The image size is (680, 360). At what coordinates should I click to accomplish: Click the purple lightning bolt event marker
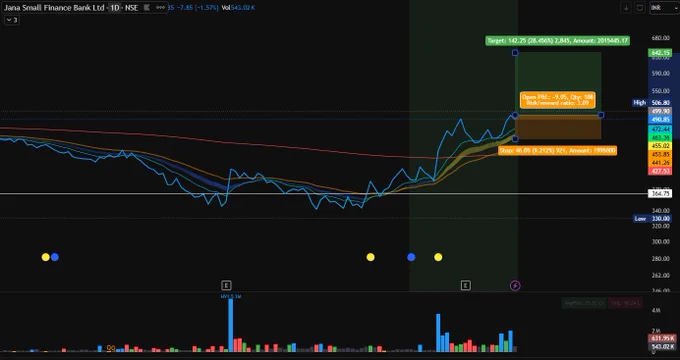coord(515,285)
